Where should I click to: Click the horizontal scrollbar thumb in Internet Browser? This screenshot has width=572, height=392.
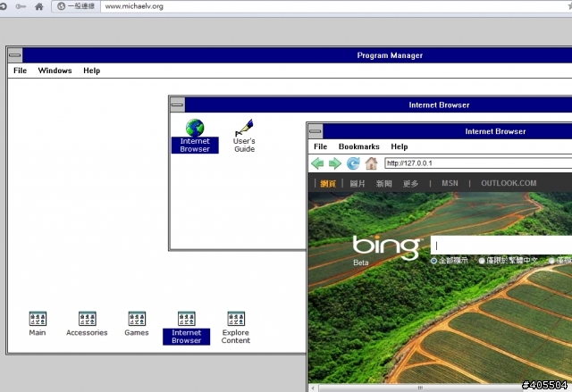[420, 388]
